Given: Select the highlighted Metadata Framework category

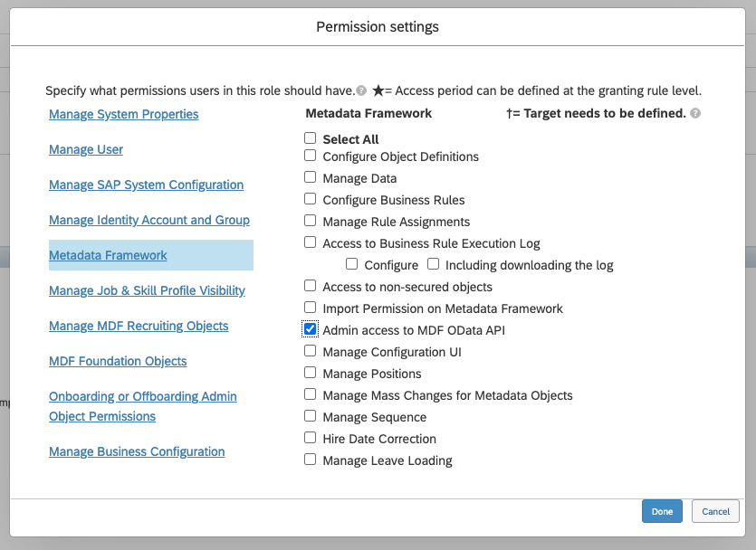Looking at the screenshot, I should coord(108,255).
